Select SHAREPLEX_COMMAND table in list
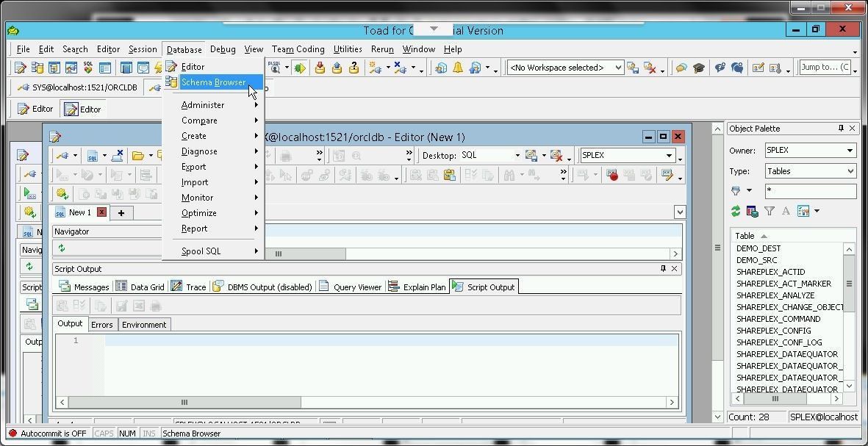Viewport: 868px width, 446px height. pyautogui.click(x=778, y=319)
